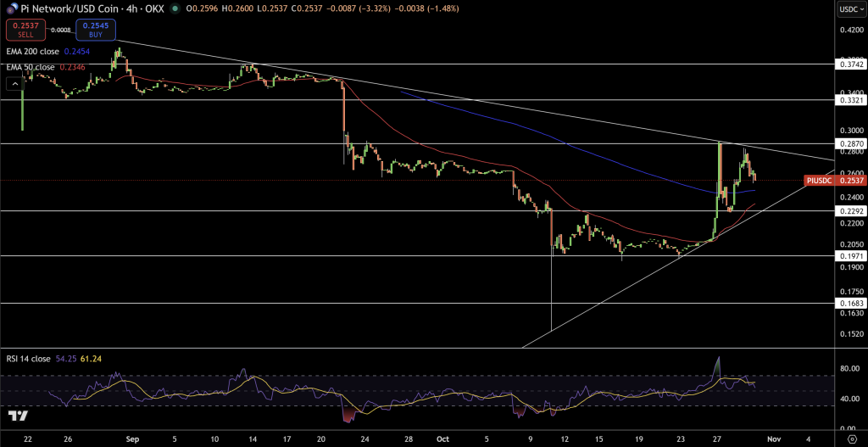Image resolution: width=868 pixels, height=447 pixels.
Task: Click the 0.2870 horizontal line price label
Action: (x=849, y=143)
